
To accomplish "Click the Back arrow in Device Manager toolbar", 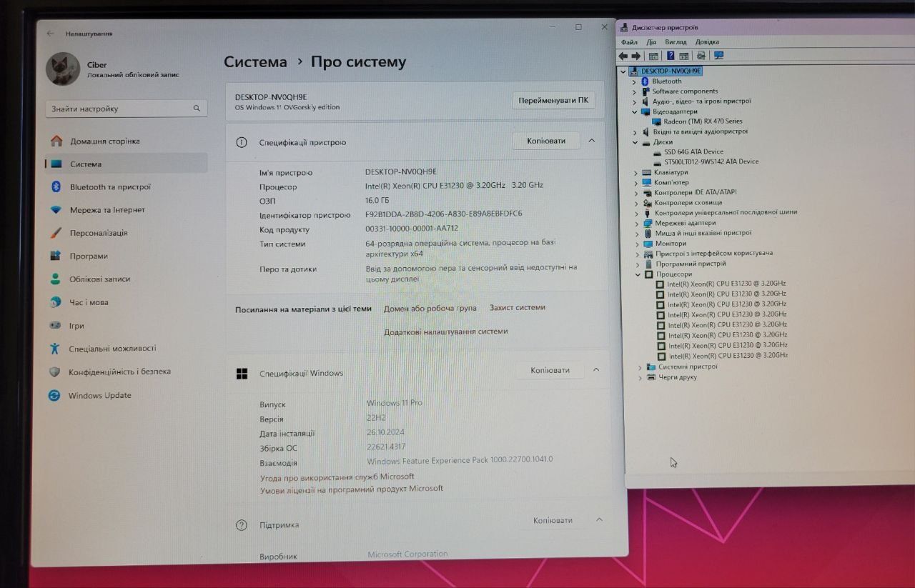I will point(623,56).
